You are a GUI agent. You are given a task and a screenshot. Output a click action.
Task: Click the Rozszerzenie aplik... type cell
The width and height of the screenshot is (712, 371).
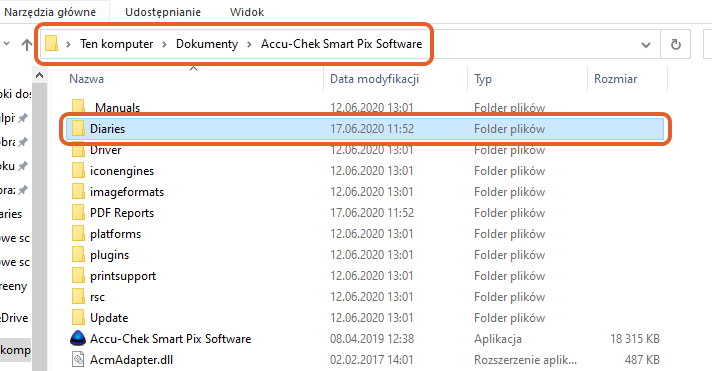[525, 360]
